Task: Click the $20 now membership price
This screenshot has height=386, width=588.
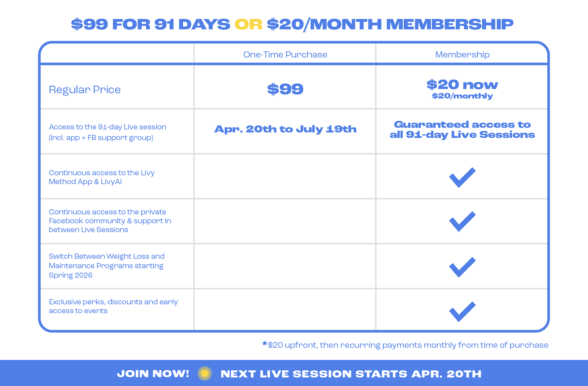Action: pos(462,84)
